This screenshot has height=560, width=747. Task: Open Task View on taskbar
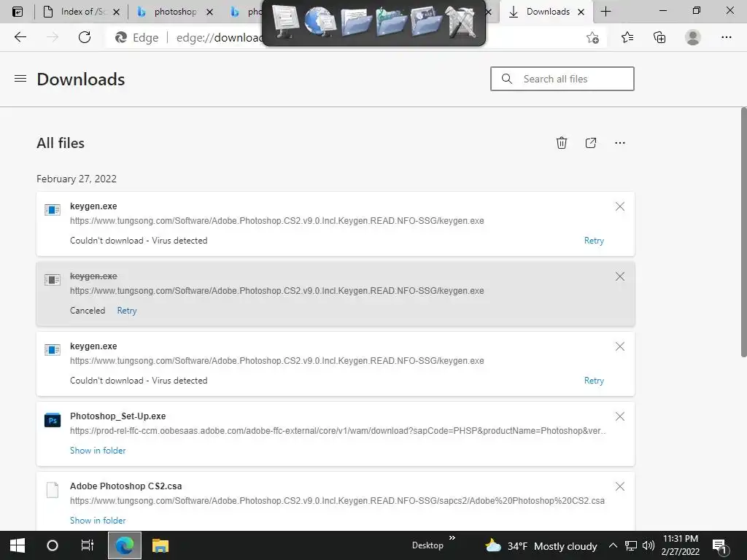point(88,545)
